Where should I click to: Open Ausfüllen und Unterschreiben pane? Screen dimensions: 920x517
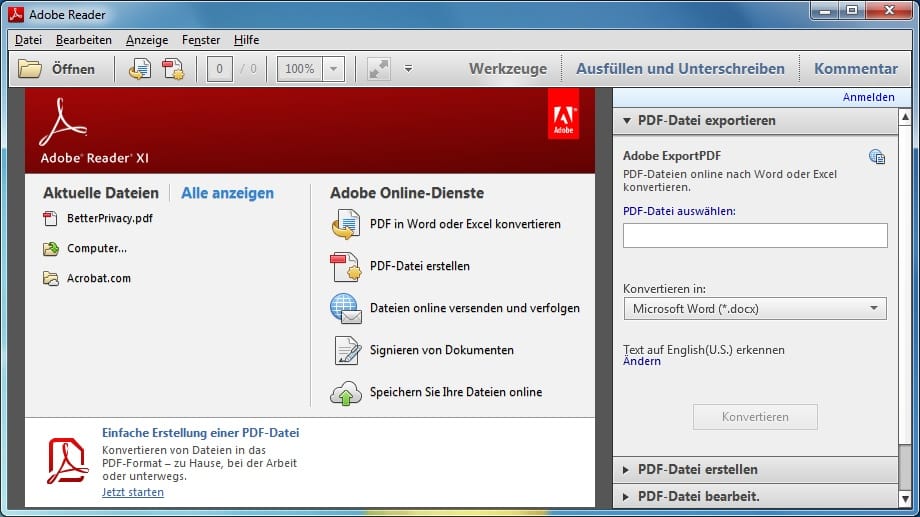tap(680, 69)
